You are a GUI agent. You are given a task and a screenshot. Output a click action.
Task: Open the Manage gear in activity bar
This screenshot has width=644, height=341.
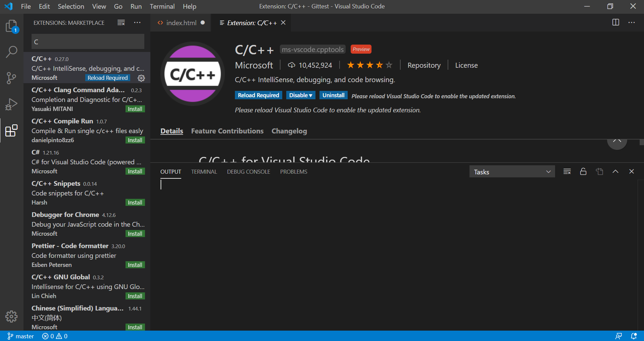(x=11, y=316)
